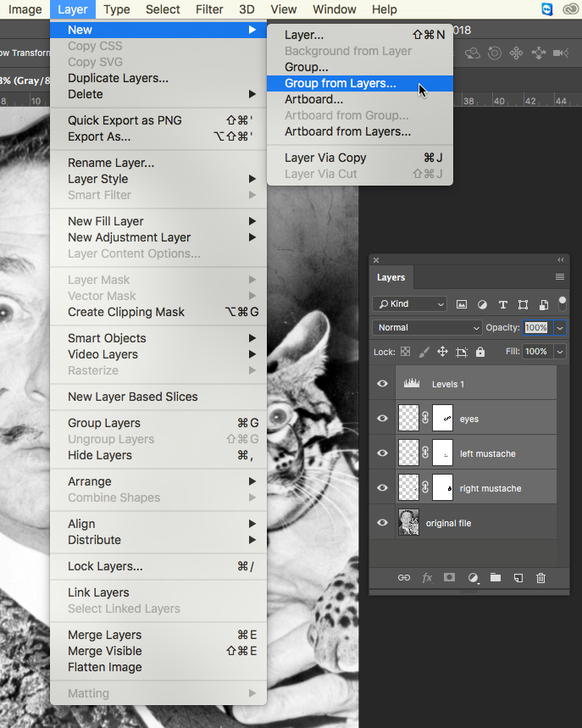Filter layers by type layers icon
The image size is (582, 728).
tap(502, 304)
